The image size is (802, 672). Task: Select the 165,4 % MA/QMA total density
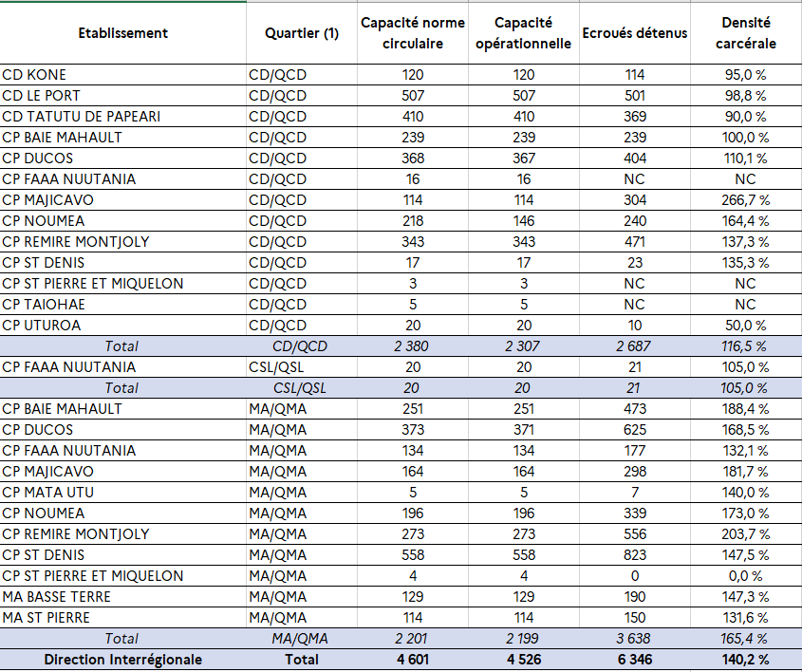tap(745, 639)
